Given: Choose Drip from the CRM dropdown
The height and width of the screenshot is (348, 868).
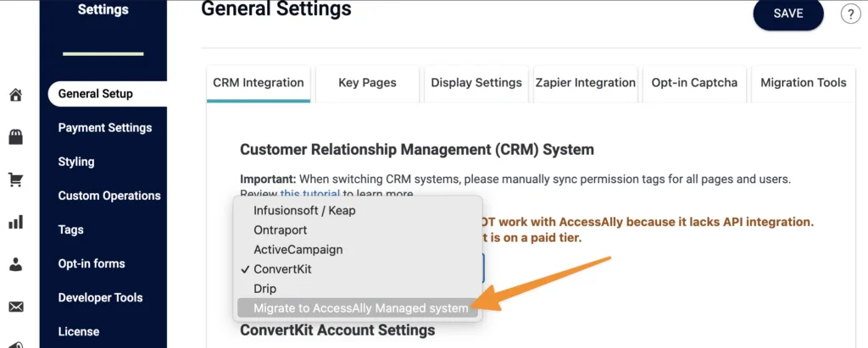Looking at the screenshot, I should point(357,289).
